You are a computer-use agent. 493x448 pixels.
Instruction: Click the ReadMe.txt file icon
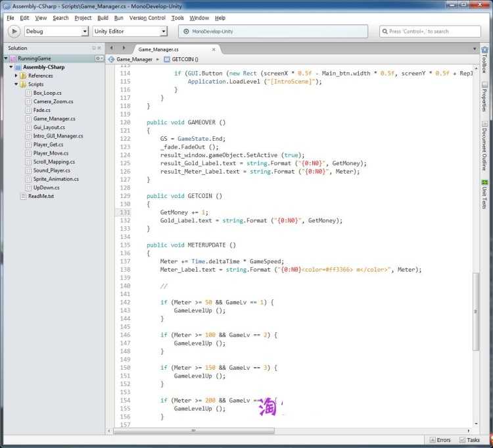click(x=23, y=196)
